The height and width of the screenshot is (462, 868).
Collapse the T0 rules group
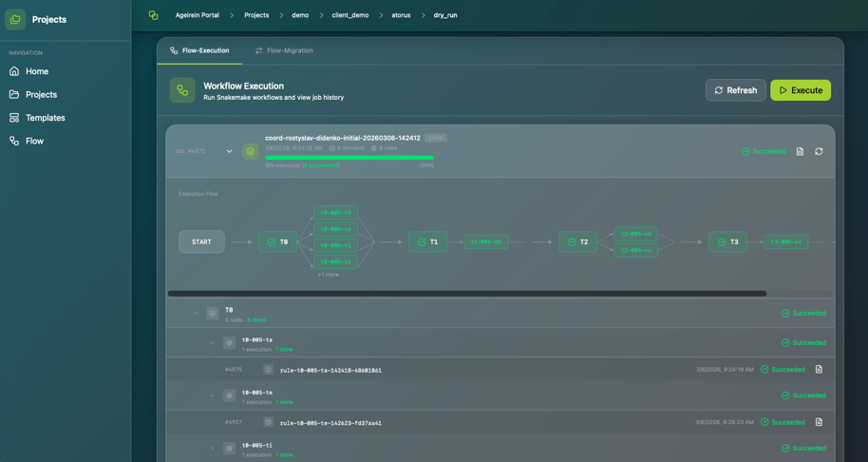(196, 313)
